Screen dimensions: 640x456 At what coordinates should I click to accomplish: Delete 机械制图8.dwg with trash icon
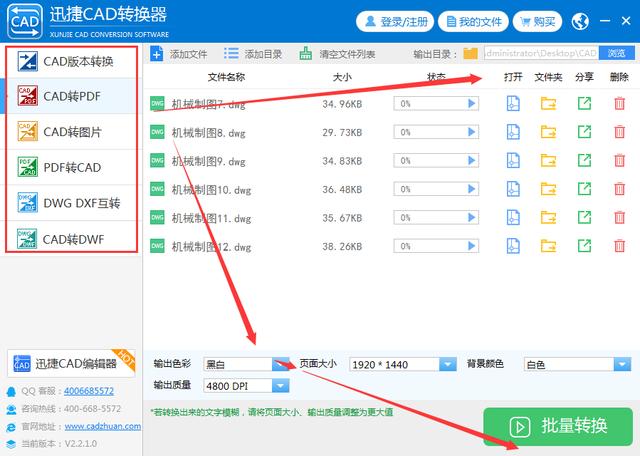click(619, 132)
